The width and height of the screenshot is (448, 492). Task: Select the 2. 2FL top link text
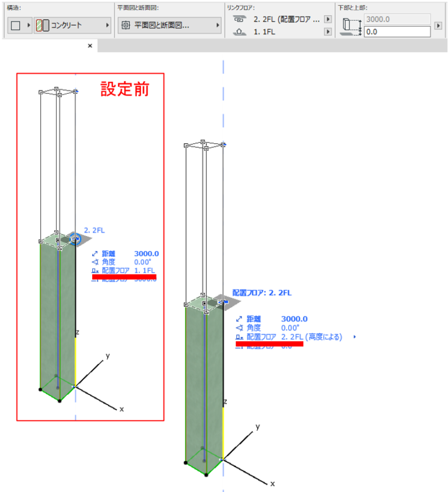tap(286, 19)
